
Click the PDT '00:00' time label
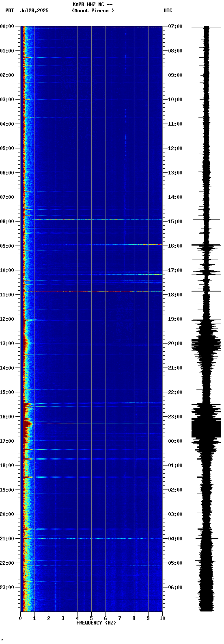(7, 26)
